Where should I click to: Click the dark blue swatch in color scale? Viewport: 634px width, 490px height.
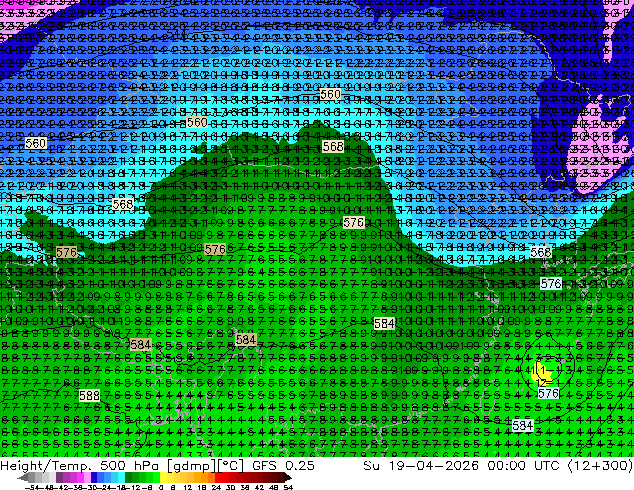94,477
